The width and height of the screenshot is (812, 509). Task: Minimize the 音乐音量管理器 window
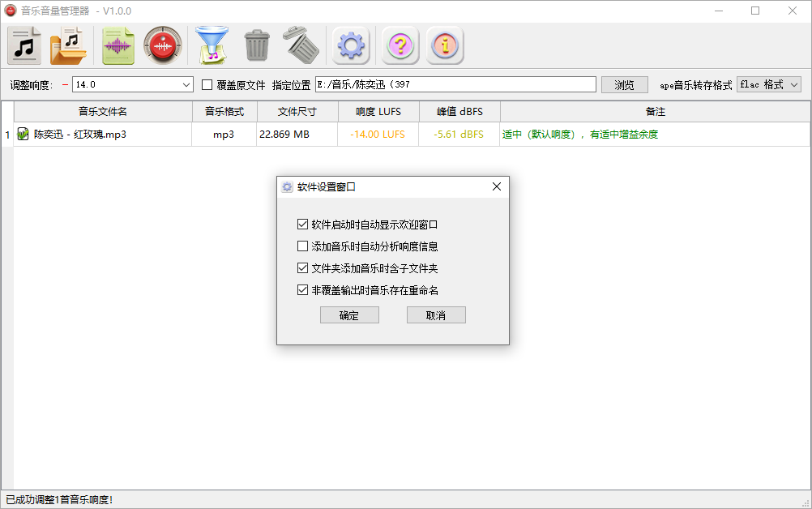(x=719, y=11)
